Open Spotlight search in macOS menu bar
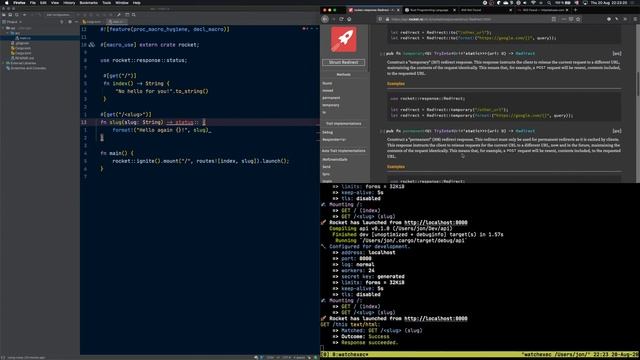640x360 pixels. click(x=549, y=3)
